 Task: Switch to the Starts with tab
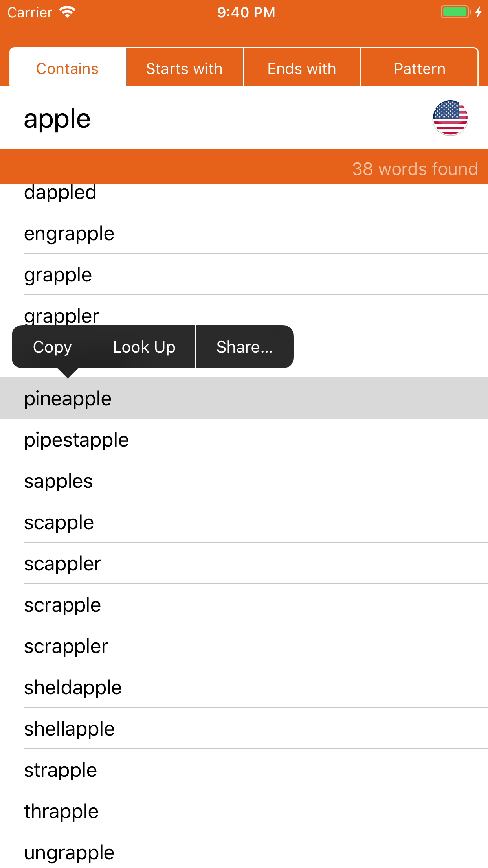tap(184, 69)
